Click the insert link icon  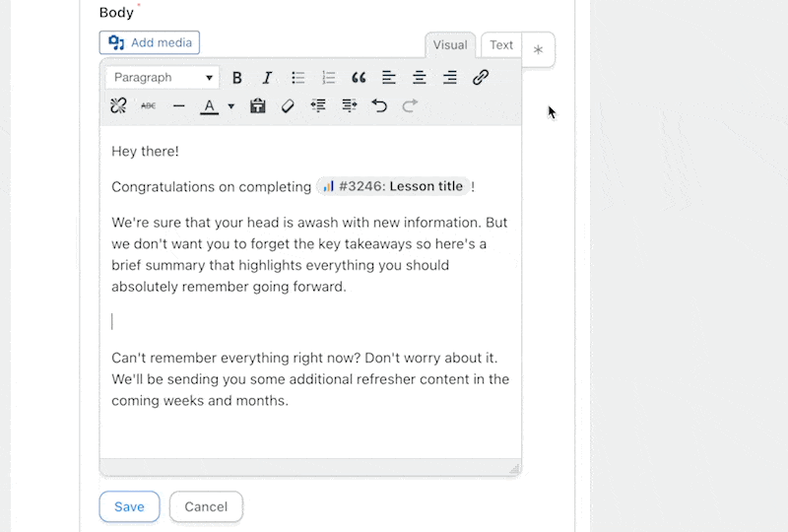pyautogui.click(x=481, y=78)
